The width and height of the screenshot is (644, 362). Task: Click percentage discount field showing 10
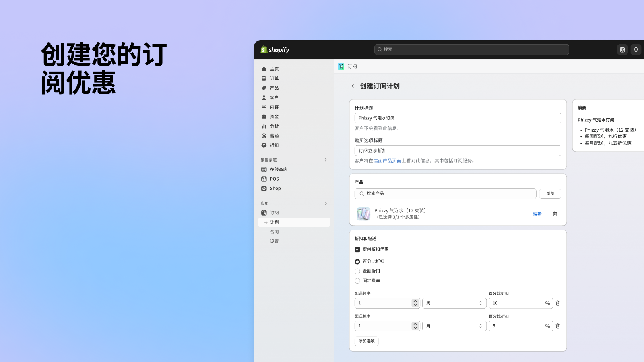coord(520,303)
